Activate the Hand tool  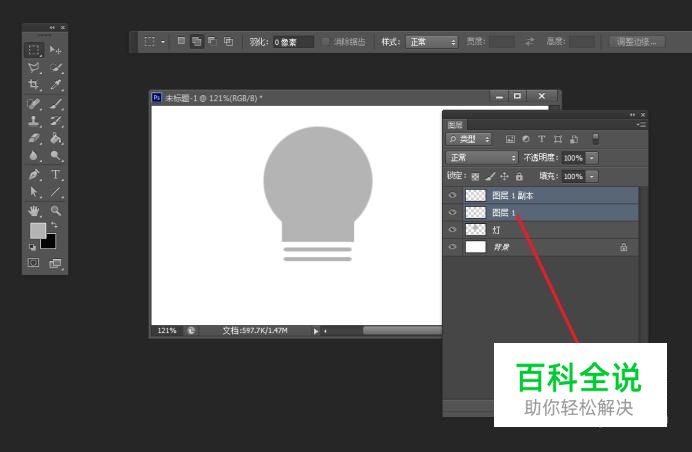(34, 210)
